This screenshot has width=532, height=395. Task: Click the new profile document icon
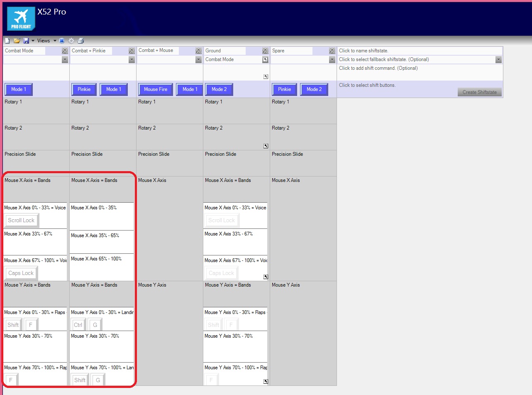pos(7,41)
